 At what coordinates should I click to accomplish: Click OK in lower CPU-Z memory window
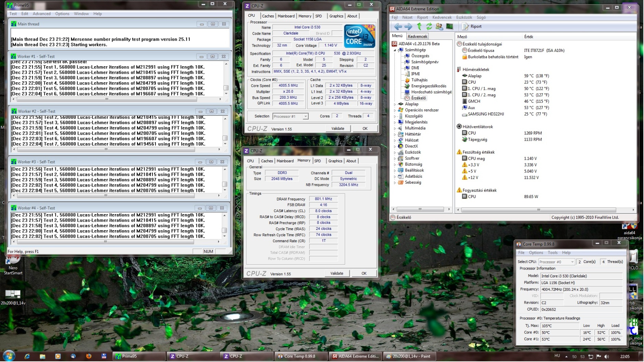click(364, 274)
